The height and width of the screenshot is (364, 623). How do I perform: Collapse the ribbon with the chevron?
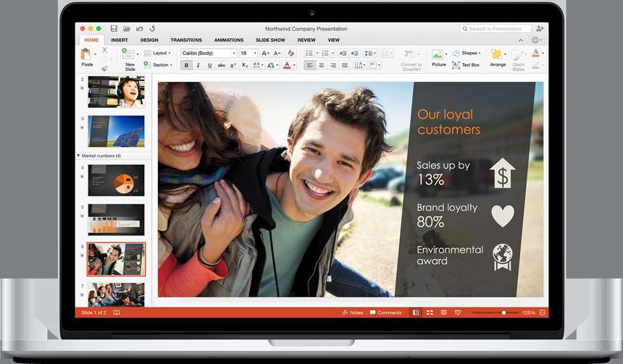pos(520,40)
